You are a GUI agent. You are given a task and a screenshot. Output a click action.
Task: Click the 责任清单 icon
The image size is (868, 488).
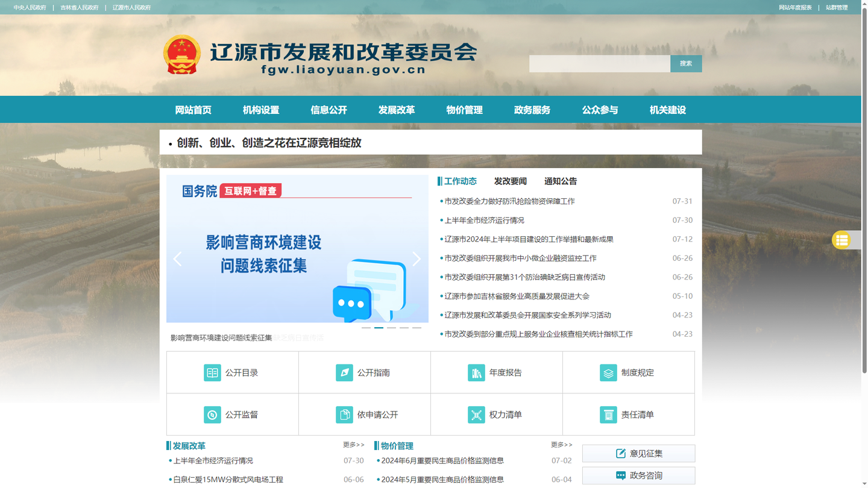608,414
